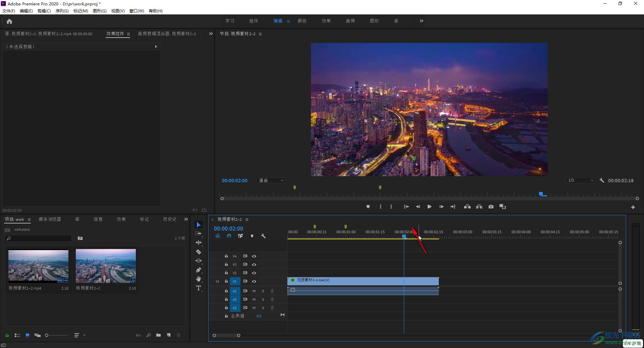Open timeline display settings wrench
Screen dimensions: 644x348
click(x=263, y=236)
